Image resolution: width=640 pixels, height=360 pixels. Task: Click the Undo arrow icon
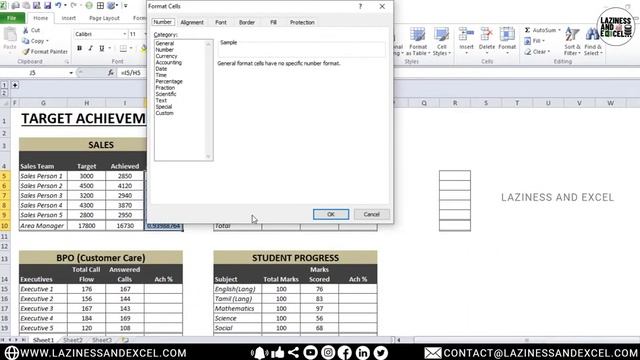[x=58, y=5]
